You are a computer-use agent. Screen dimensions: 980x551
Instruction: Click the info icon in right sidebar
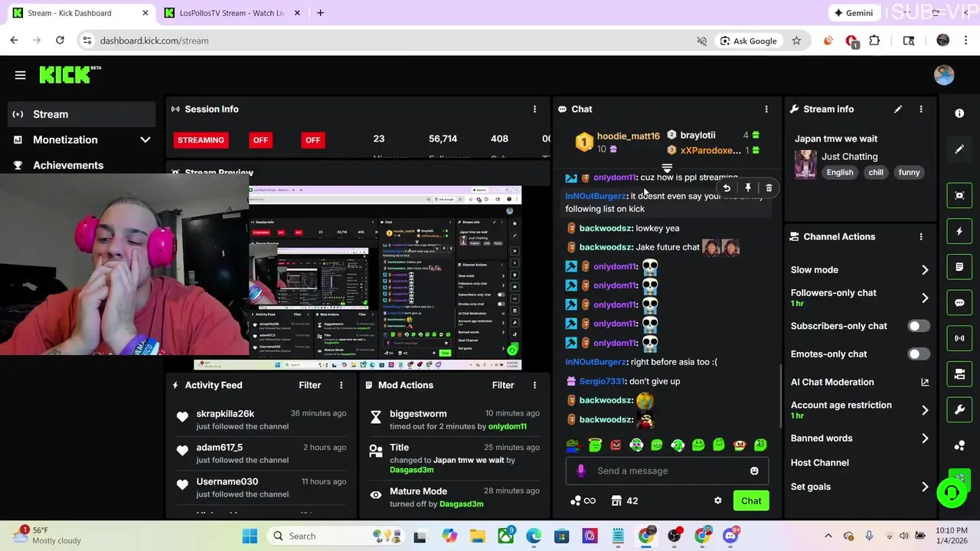point(959,113)
